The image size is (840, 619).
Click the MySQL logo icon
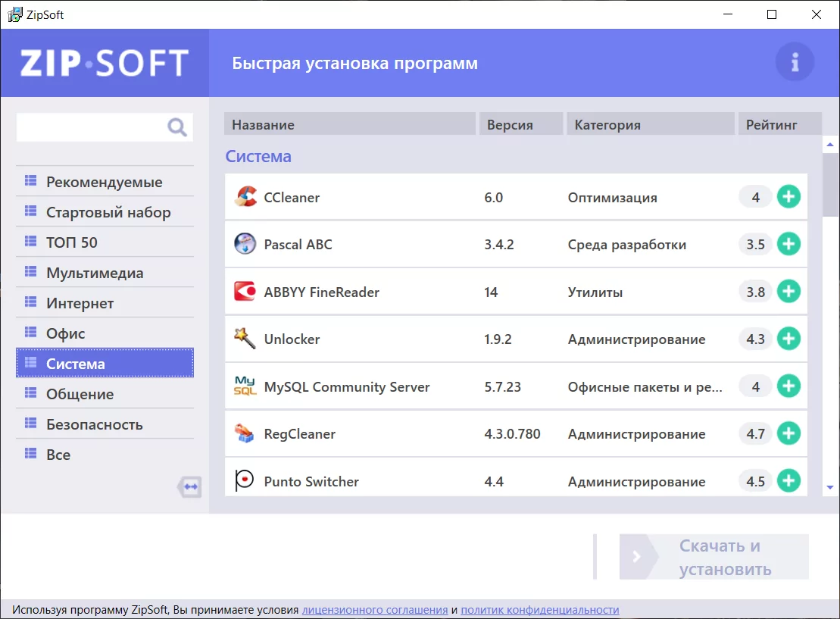[x=245, y=386]
